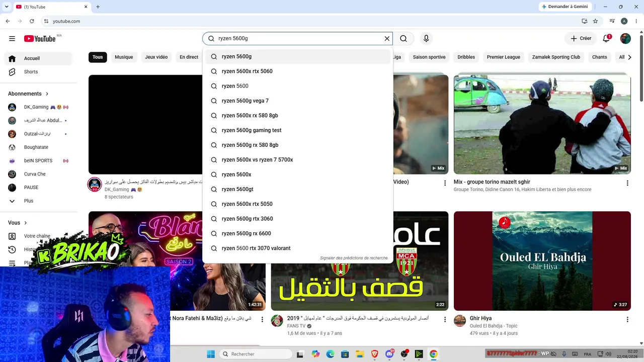Screen dimensions: 644x362
Task: Open a new browser tab
Action: 98,7
